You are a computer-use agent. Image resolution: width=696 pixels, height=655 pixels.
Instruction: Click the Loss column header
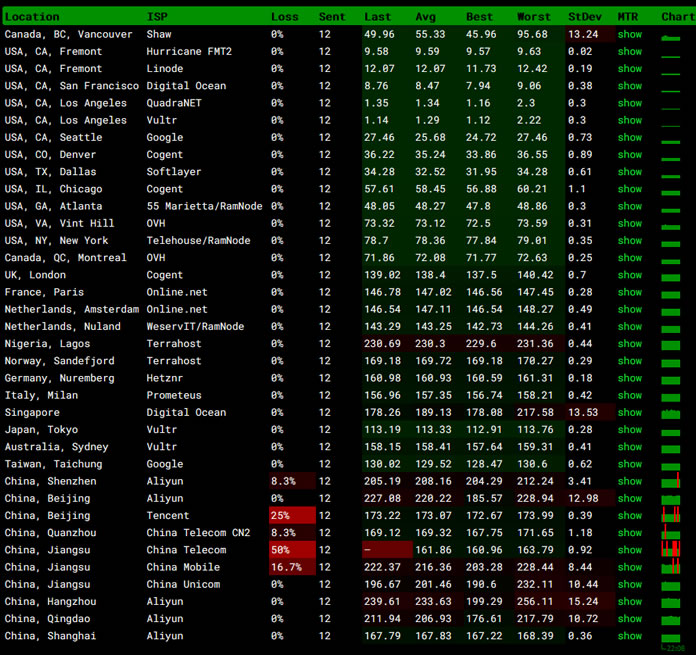coord(284,17)
